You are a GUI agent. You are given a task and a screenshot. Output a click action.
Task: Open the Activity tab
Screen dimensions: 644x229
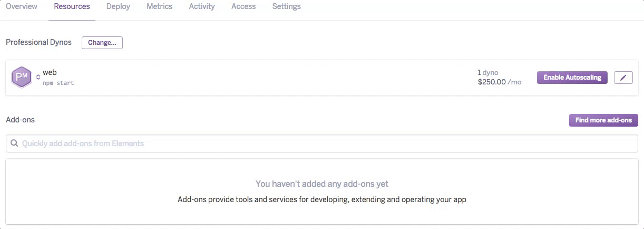click(202, 6)
